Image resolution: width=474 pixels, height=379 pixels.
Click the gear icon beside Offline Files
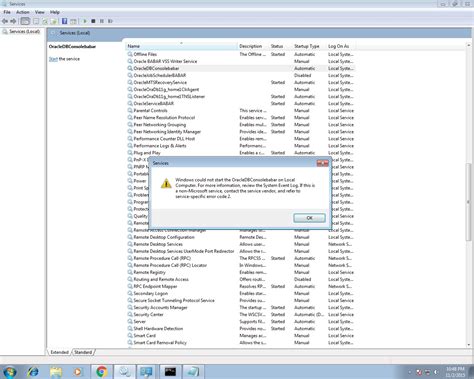[x=130, y=54]
